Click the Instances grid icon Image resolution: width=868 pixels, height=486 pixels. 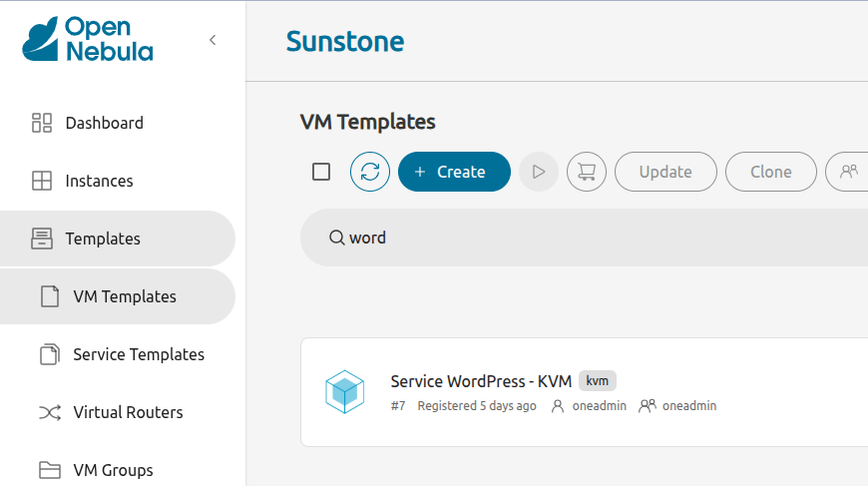tap(42, 181)
